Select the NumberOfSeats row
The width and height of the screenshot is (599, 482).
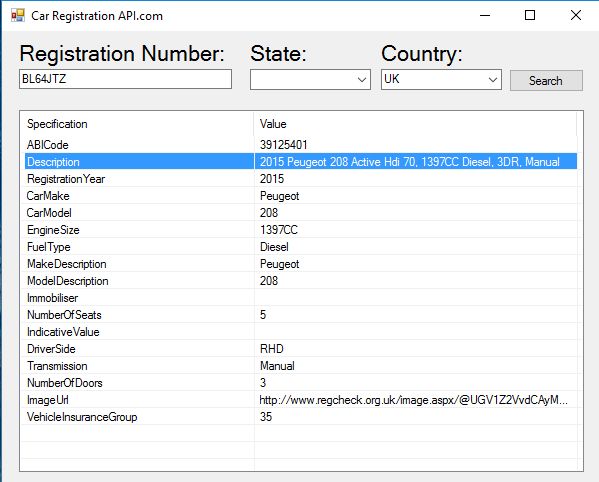point(301,315)
